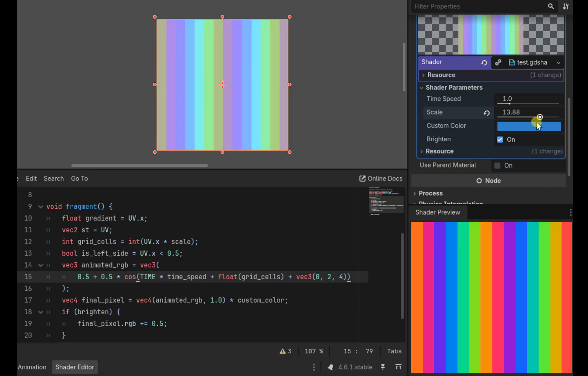Open the inspector property tools icon
Screen dimensions: 588x376
pyautogui.click(x=566, y=6)
